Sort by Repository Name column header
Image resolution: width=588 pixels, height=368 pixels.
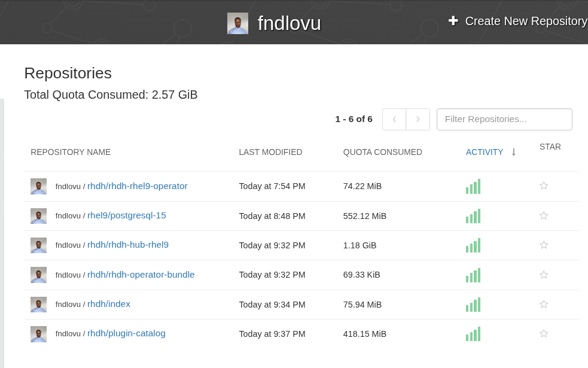tap(71, 152)
